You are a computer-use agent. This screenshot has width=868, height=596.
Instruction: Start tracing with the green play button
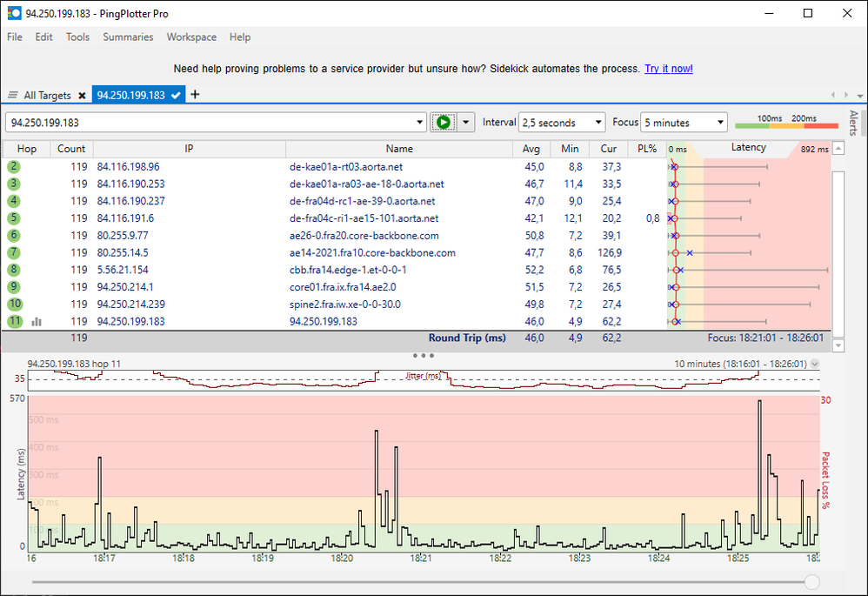pyautogui.click(x=444, y=123)
